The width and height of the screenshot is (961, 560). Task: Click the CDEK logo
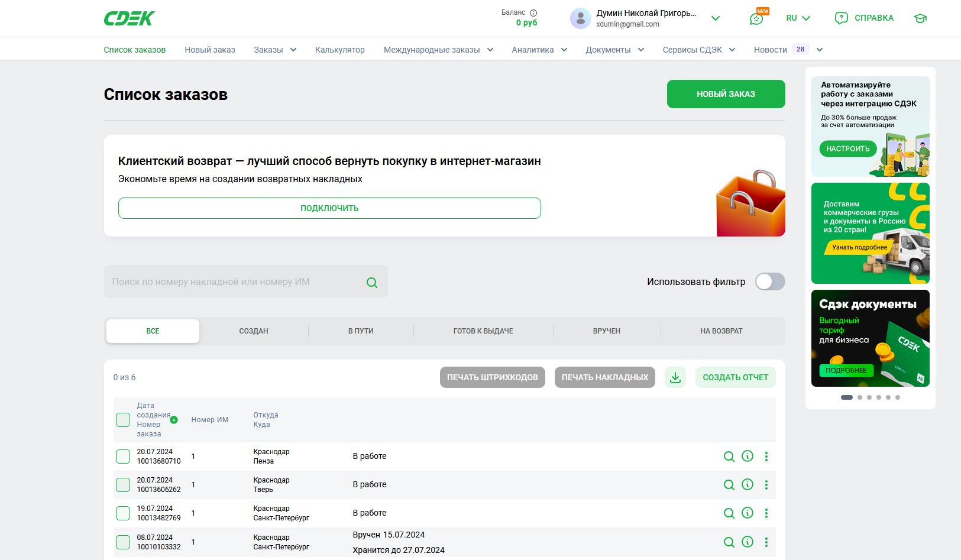[129, 18]
